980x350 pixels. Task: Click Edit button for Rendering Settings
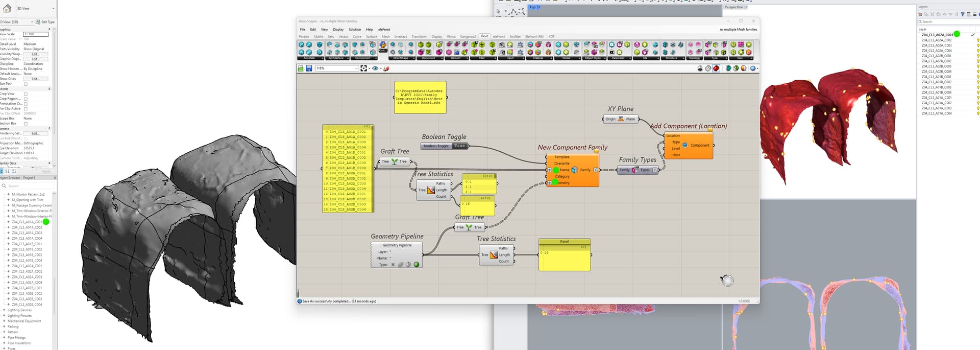click(35, 133)
